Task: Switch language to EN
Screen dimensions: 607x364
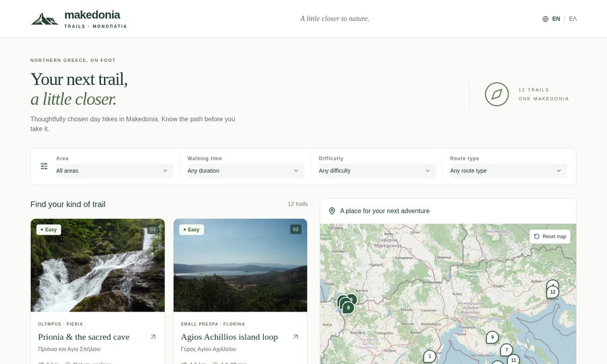Action: click(x=556, y=19)
